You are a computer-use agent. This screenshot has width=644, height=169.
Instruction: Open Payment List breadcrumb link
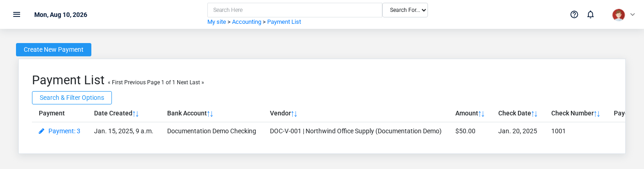click(x=284, y=22)
